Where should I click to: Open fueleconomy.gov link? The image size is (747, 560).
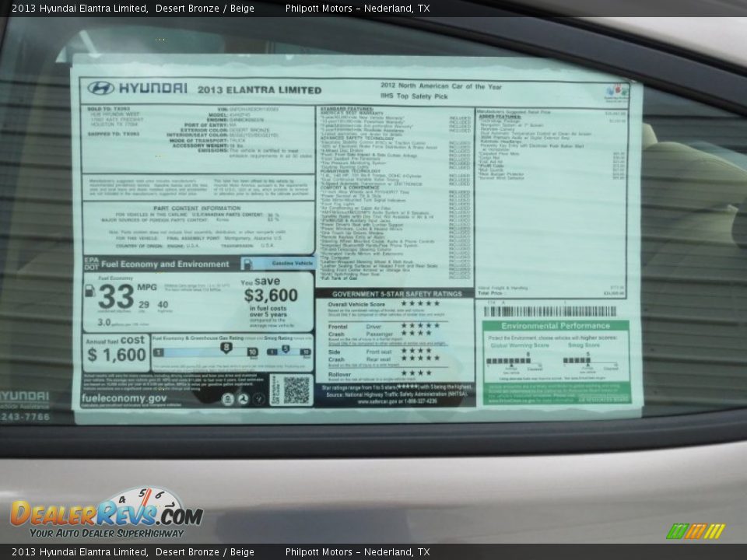(124, 398)
